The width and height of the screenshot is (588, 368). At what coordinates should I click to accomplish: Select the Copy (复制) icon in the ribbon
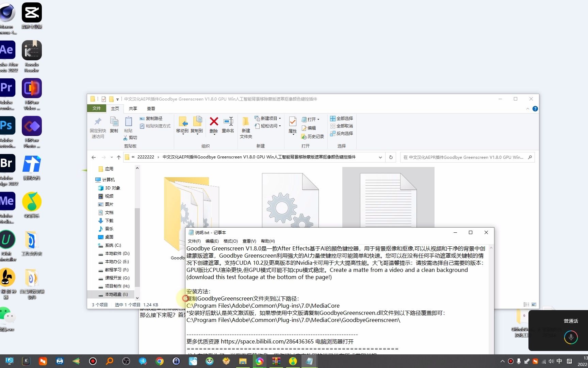[x=114, y=125]
